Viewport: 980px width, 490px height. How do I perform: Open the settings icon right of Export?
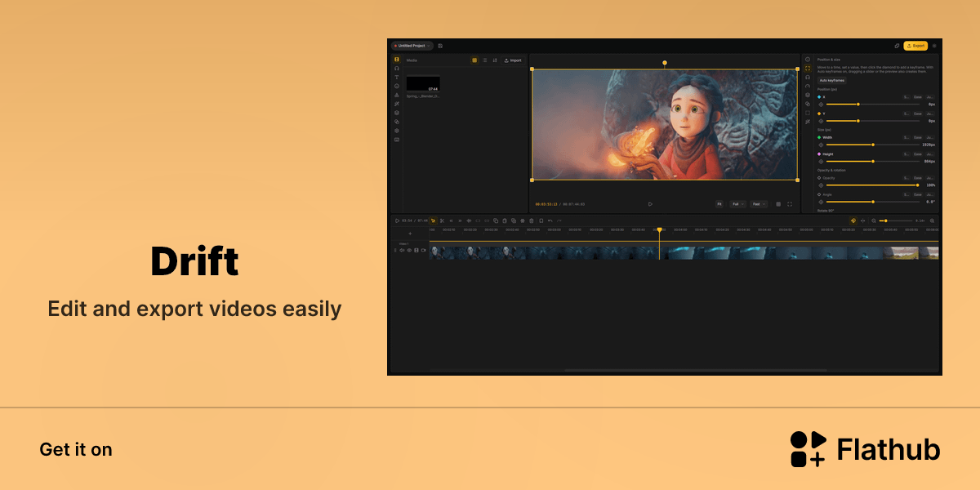[934, 46]
